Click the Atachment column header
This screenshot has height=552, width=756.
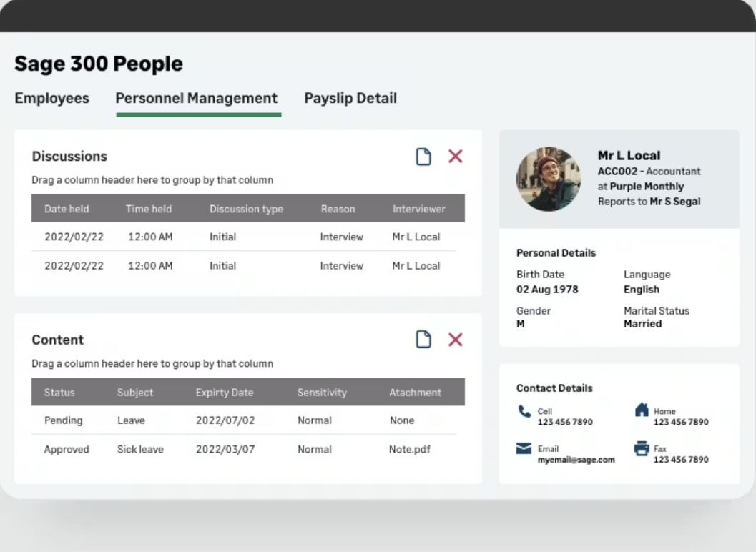click(x=415, y=393)
